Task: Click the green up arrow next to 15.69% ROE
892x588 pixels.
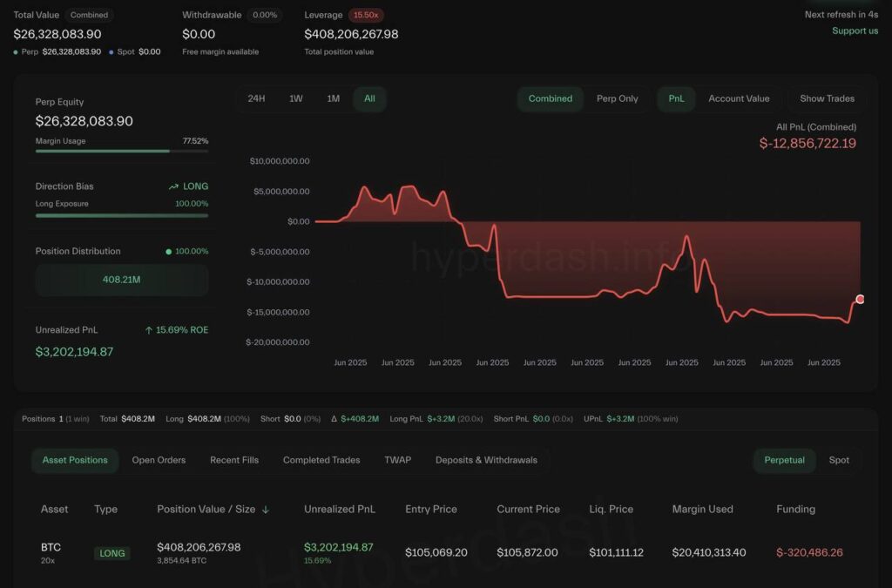Action: (x=149, y=330)
